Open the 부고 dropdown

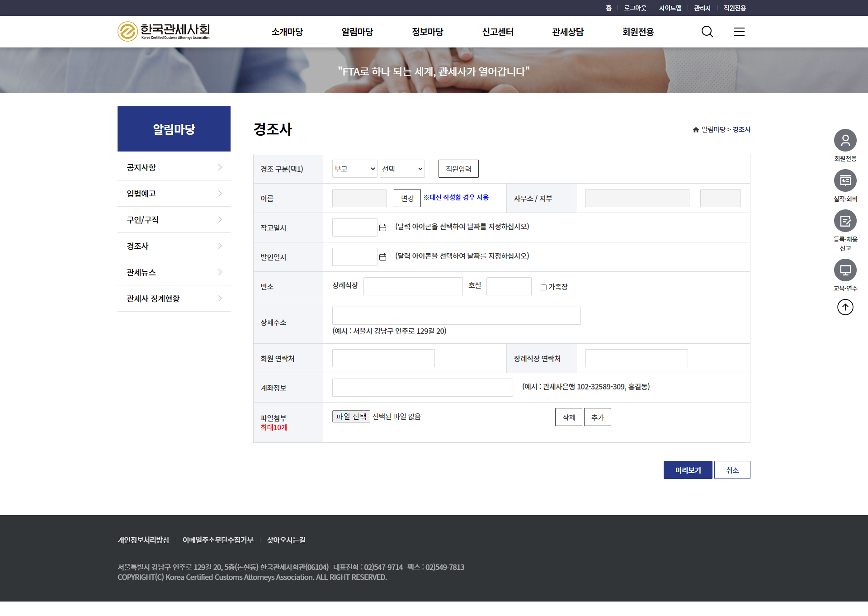pos(354,169)
